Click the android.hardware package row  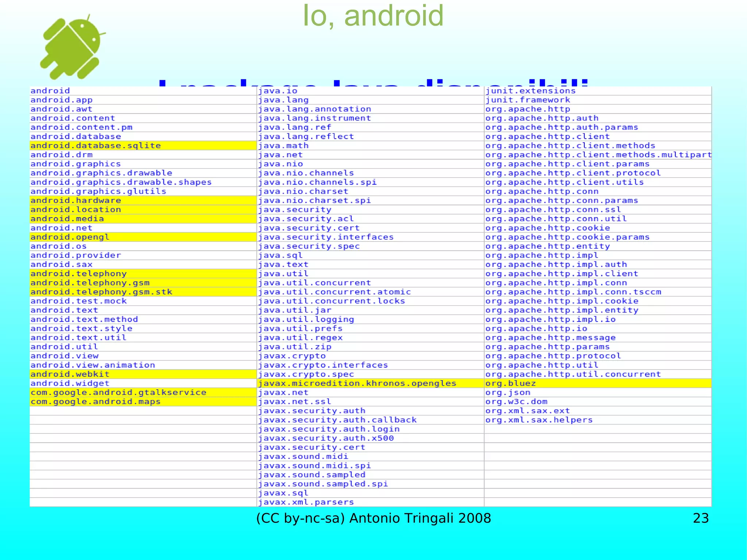[x=143, y=200]
